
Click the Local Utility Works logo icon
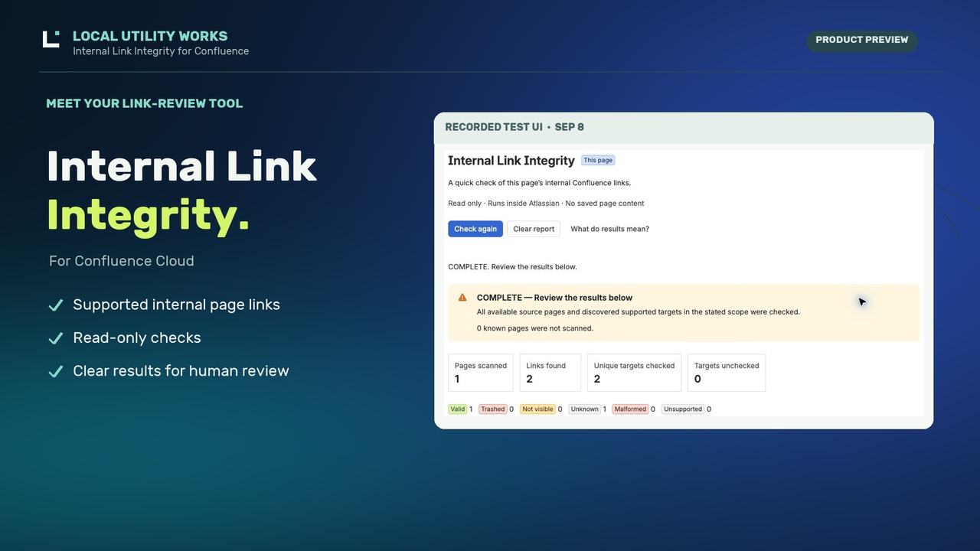tap(51, 39)
